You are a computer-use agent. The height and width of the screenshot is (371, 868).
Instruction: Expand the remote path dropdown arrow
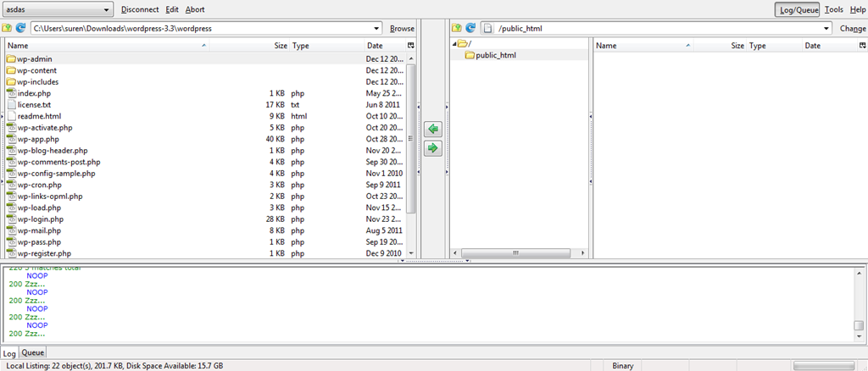(827, 28)
